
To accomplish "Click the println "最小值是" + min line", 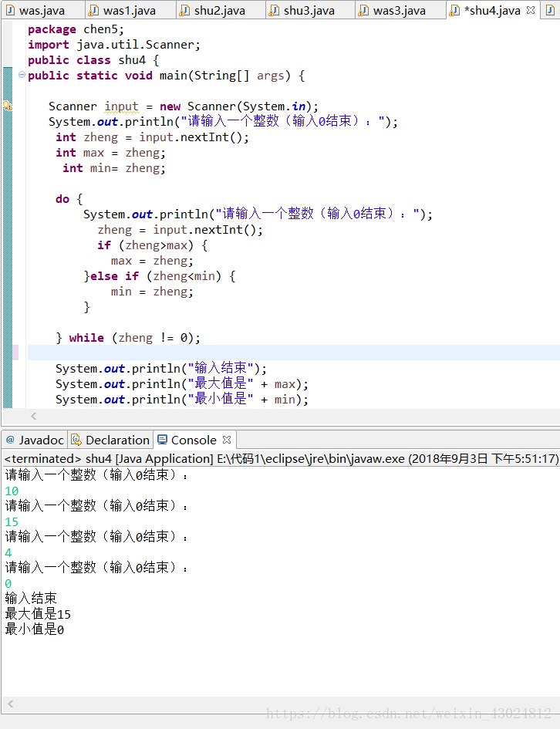I will [x=182, y=399].
